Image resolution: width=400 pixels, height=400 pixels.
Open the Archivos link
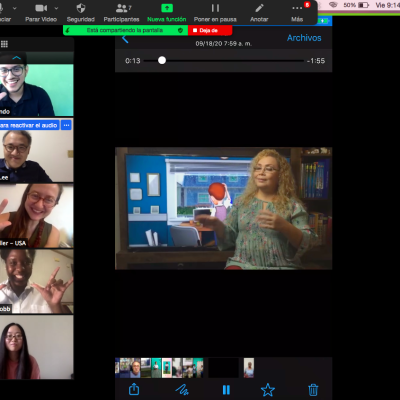click(304, 38)
